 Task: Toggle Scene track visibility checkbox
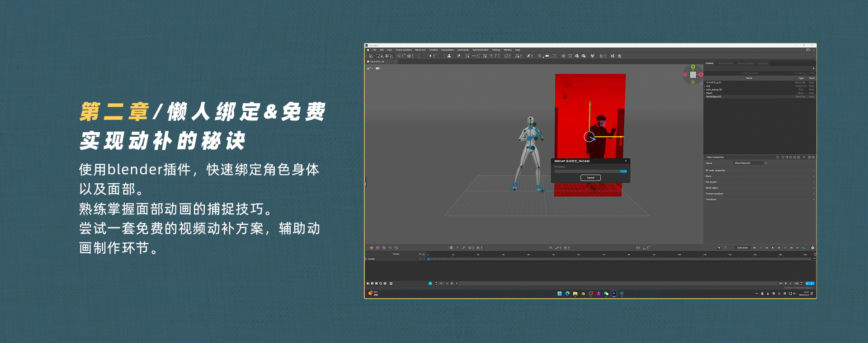[420, 259]
